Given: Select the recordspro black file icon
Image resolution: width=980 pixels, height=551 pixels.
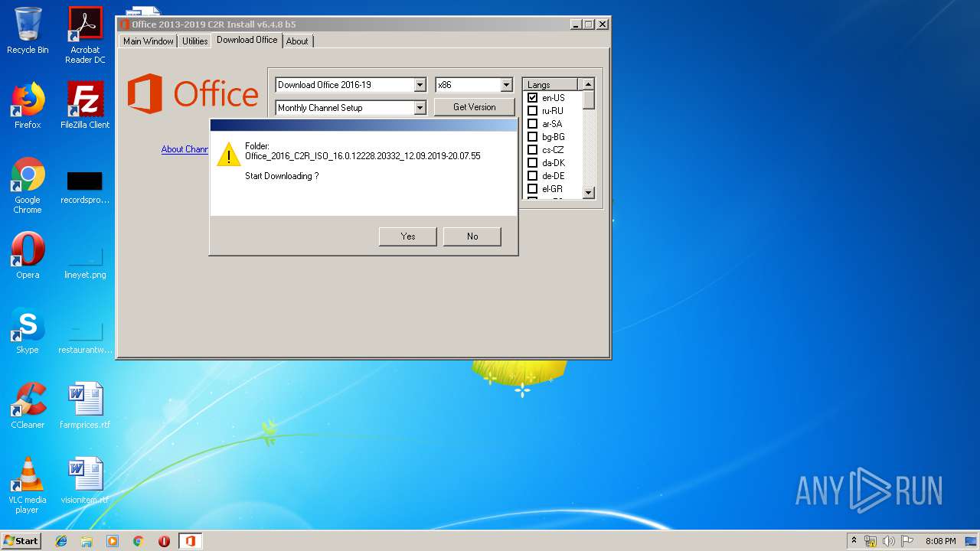Looking at the screenshot, I should 85,187.
